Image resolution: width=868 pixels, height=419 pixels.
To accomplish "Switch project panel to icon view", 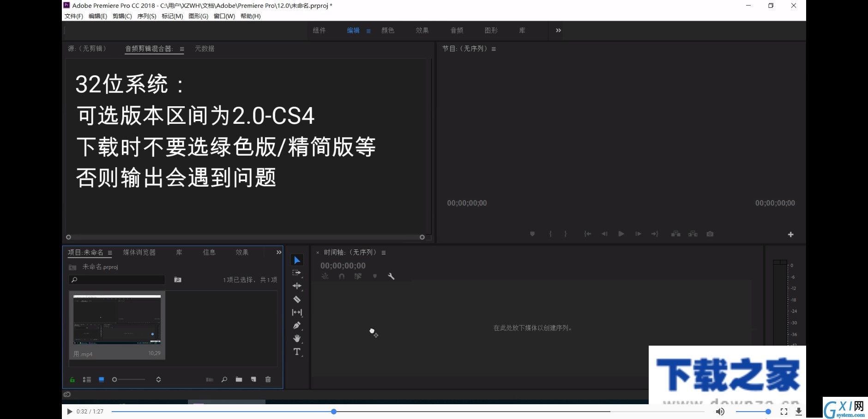I will click(102, 380).
